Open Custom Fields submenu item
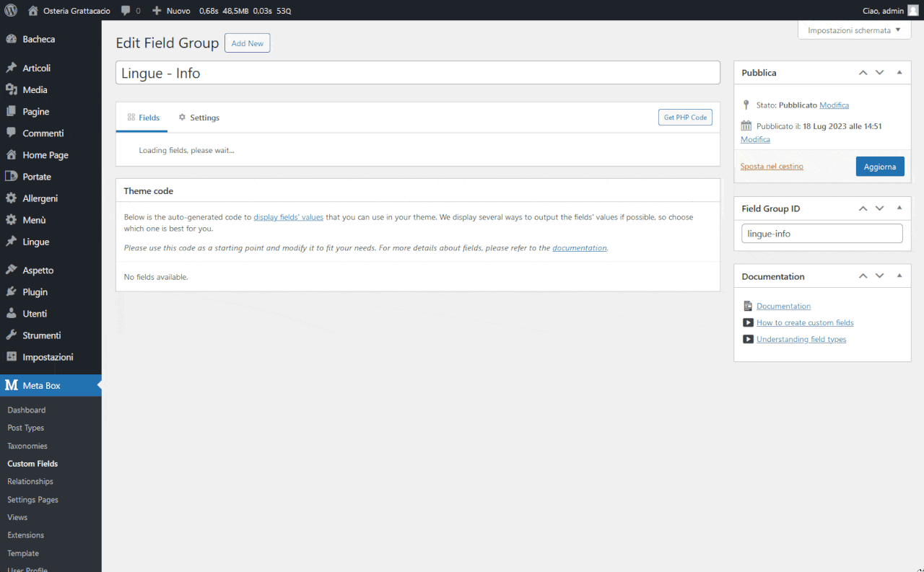The width and height of the screenshot is (924, 572). 32,464
